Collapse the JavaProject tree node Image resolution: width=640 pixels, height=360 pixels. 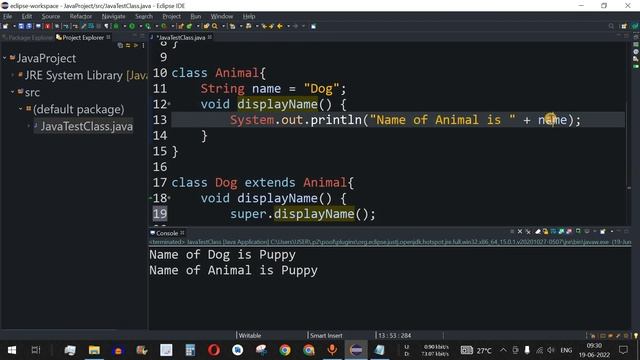(x=5, y=58)
